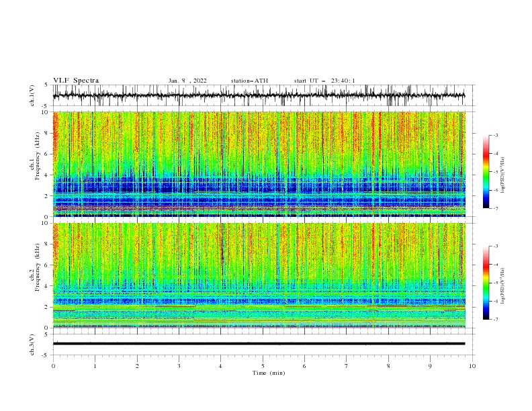Click the "-3" label on the lower color scale
The image size is (532, 411).
(496, 246)
